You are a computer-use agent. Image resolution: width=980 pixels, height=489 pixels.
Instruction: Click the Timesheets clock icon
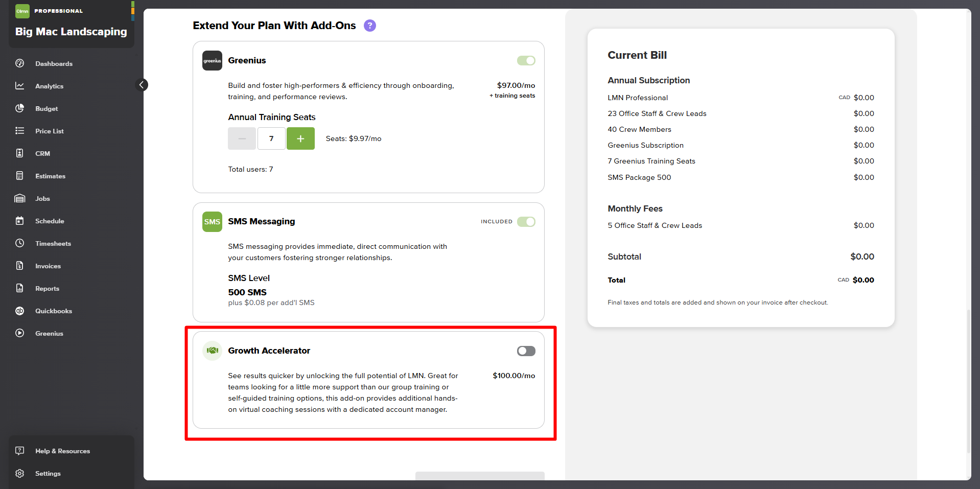click(20, 243)
